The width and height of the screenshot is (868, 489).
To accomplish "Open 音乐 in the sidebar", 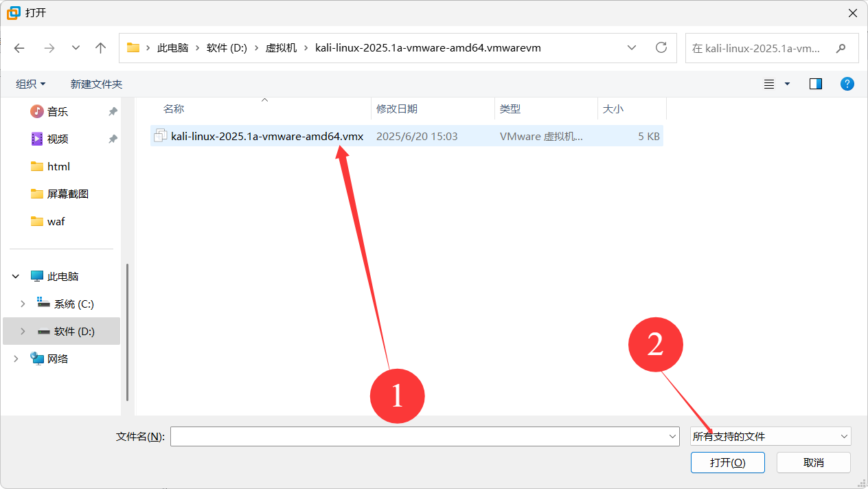I will point(58,111).
